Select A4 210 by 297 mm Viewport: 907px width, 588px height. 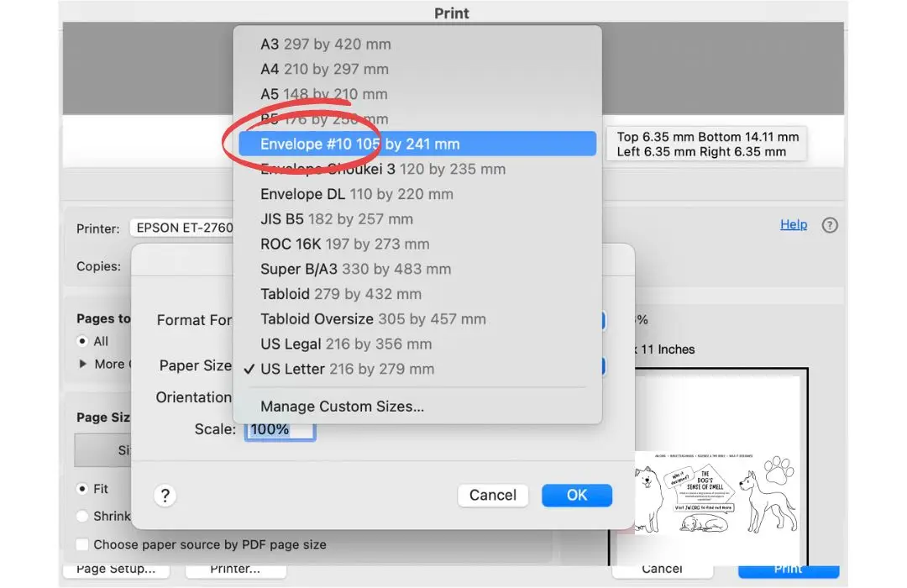(x=324, y=69)
